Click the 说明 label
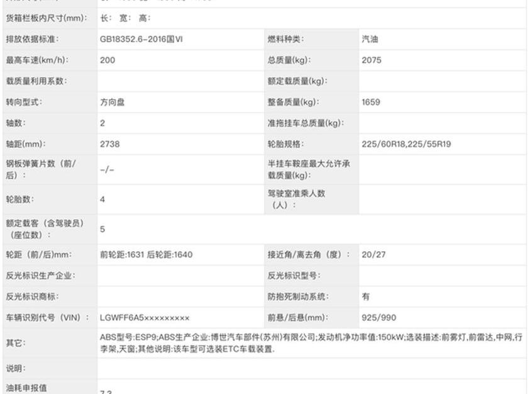The width and height of the screenshot is (532, 394). (16, 368)
